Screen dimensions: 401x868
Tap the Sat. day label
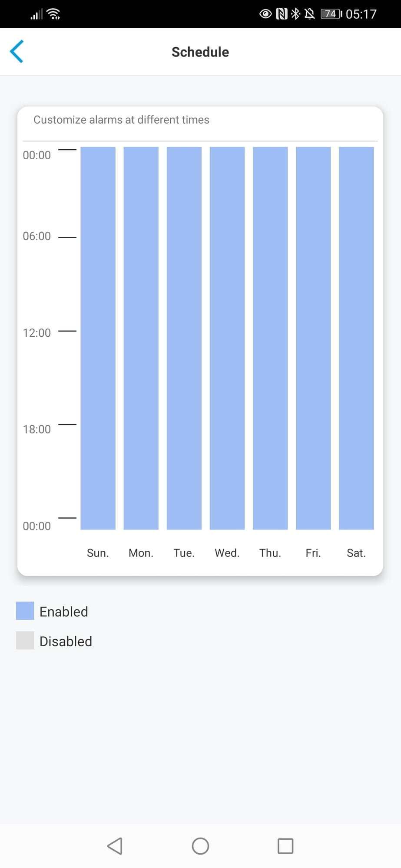click(x=356, y=553)
